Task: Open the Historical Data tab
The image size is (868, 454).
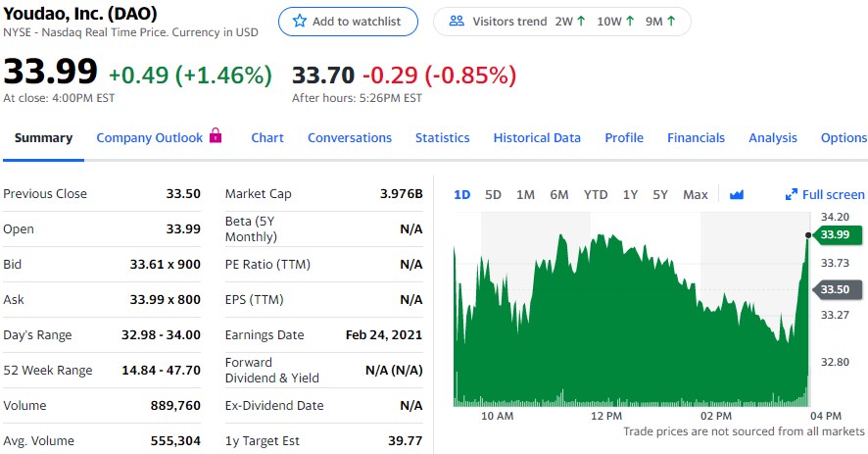Action: tap(537, 138)
